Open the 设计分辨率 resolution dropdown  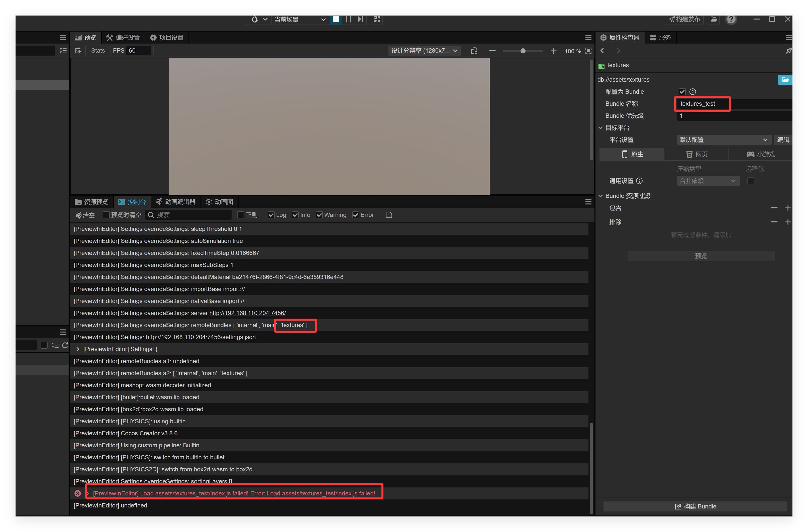424,51
